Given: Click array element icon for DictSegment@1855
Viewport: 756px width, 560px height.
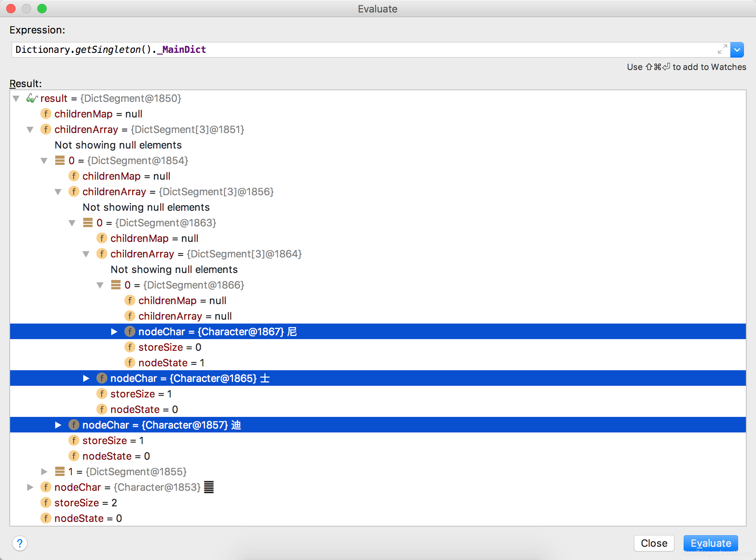Looking at the screenshot, I should tap(60, 472).
